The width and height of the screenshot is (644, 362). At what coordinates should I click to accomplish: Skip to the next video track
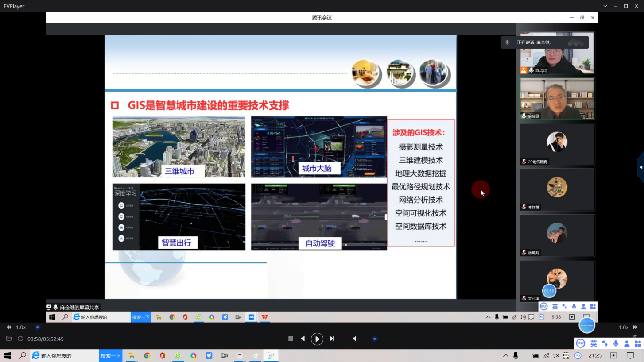(x=331, y=339)
